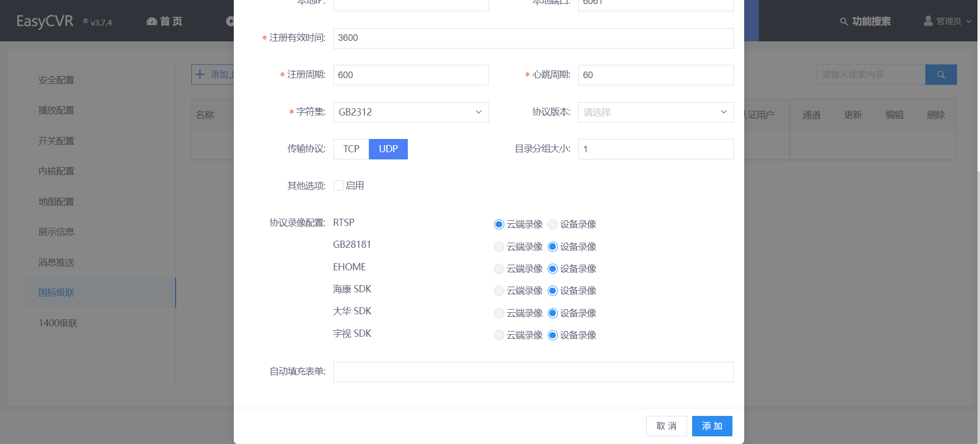980x444 pixels.
Task: Click the plus icon on 添加 button
Action: (x=200, y=74)
